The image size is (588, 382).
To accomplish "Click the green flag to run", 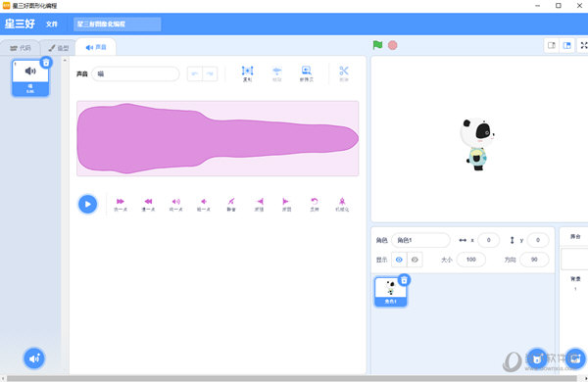I will point(377,45).
